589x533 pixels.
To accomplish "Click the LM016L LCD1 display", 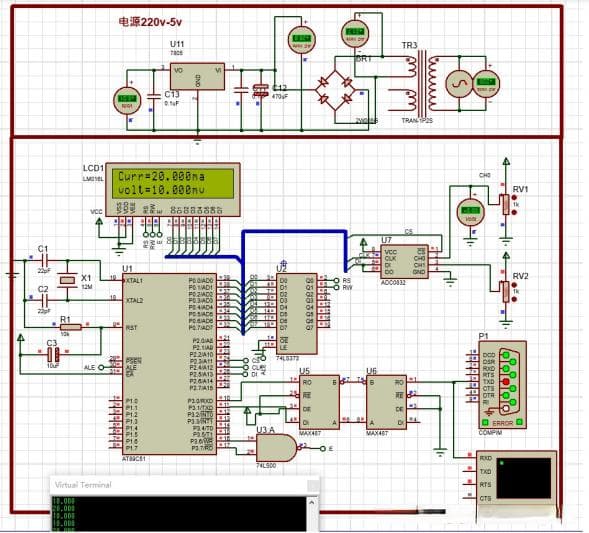I will coord(173,190).
